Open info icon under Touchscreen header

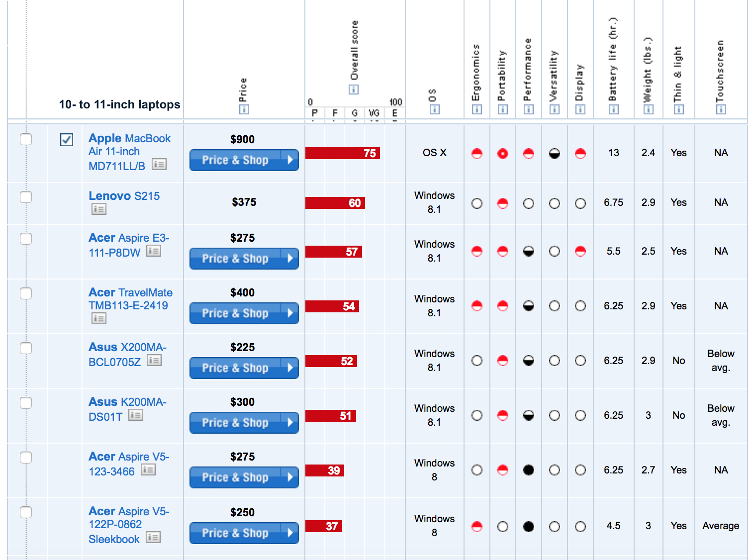pos(721,109)
